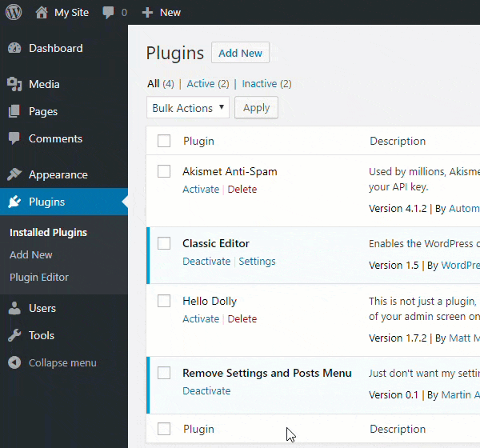Filter by Inactive (2) plugins
The image size is (480, 448).
pos(266,83)
